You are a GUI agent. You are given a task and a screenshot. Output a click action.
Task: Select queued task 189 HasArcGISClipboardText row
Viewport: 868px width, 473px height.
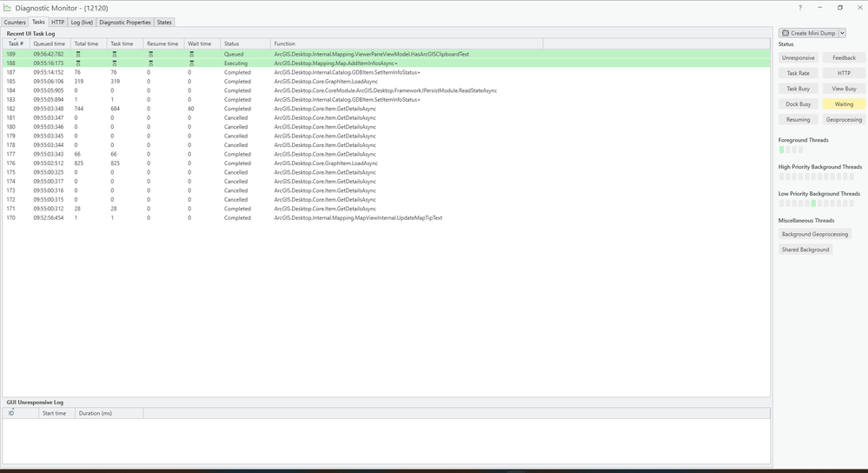coord(387,54)
